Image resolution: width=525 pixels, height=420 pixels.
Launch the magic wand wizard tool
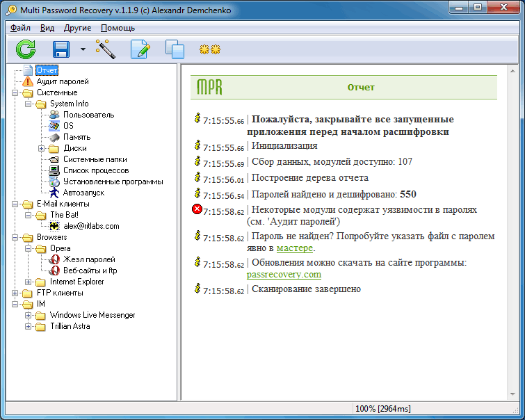(x=106, y=49)
